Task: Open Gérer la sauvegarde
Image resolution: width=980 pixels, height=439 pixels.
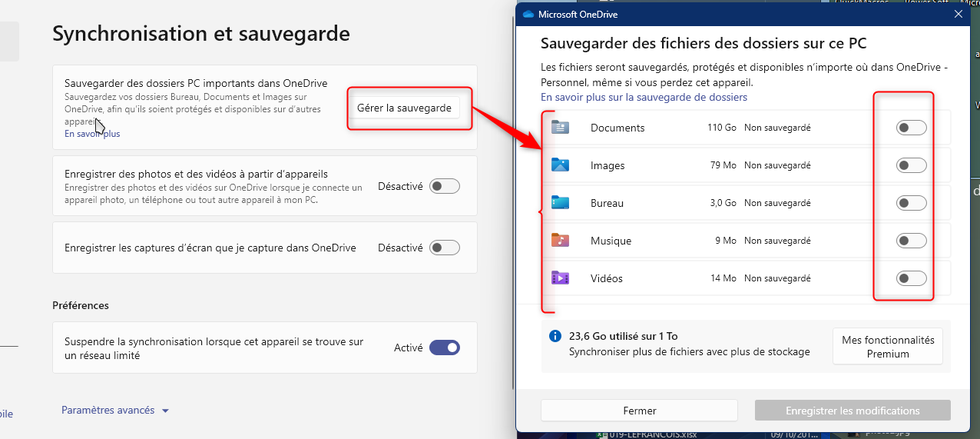Action: pyautogui.click(x=404, y=108)
